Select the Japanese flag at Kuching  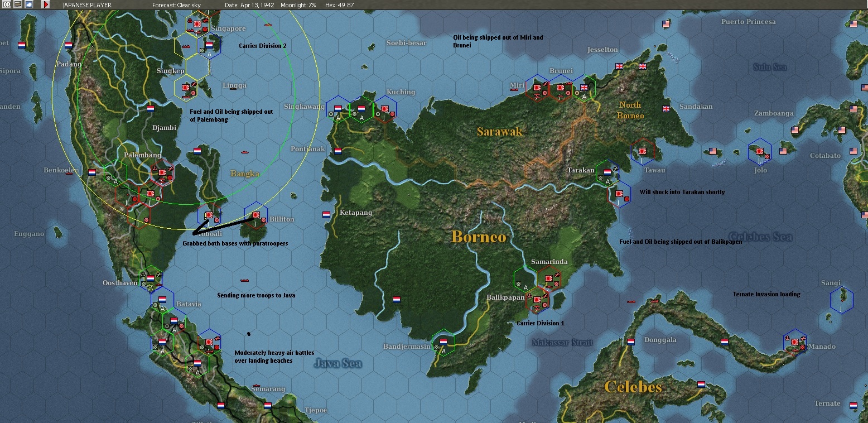[x=385, y=108]
